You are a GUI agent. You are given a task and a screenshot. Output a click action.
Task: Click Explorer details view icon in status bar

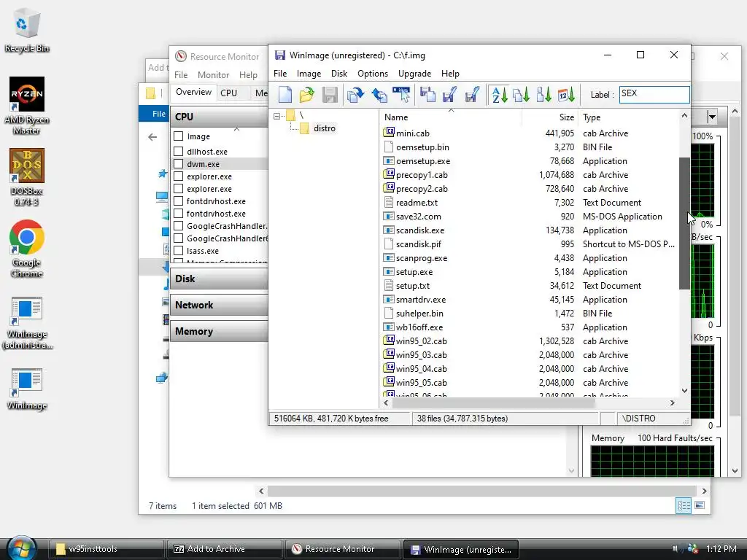click(x=684, y=506)
